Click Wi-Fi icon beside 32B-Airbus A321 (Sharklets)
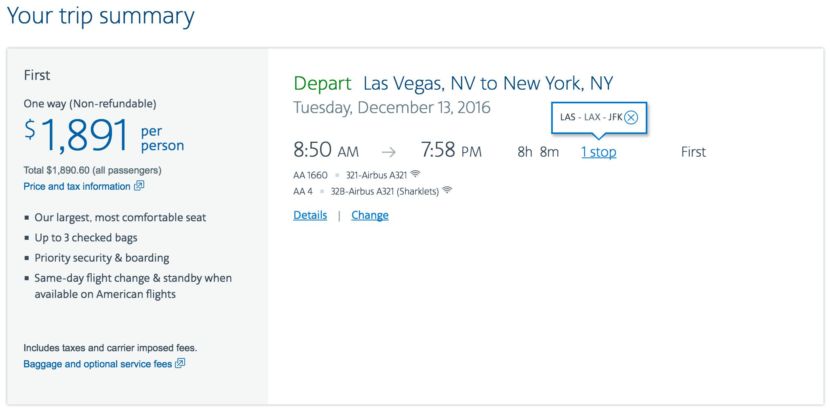 (x=447, y=189)
